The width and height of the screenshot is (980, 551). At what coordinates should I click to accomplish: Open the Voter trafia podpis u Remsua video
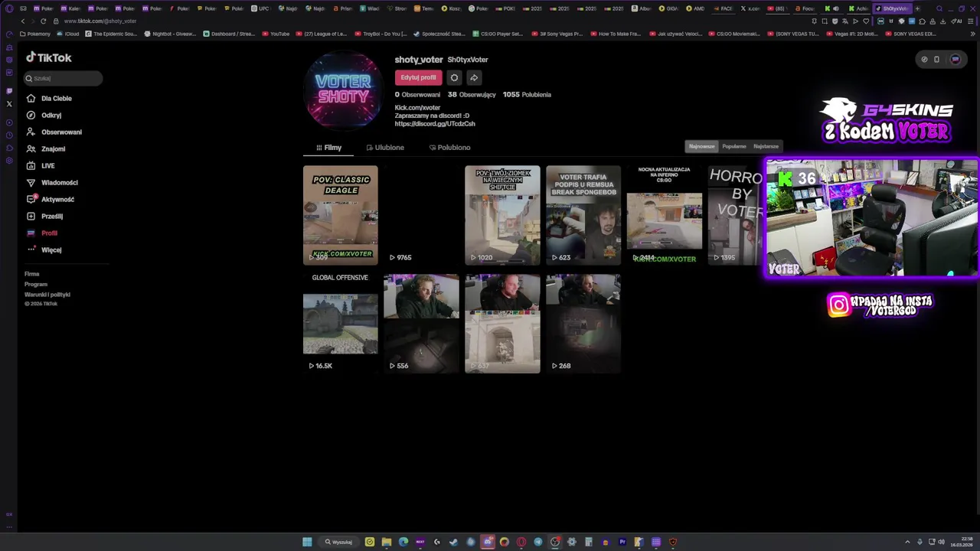(583, 215)
